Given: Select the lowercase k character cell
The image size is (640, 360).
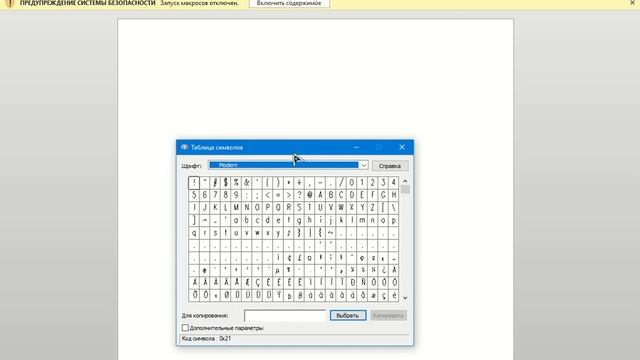Looking at the screenshot, I should [x=341, y=220].
